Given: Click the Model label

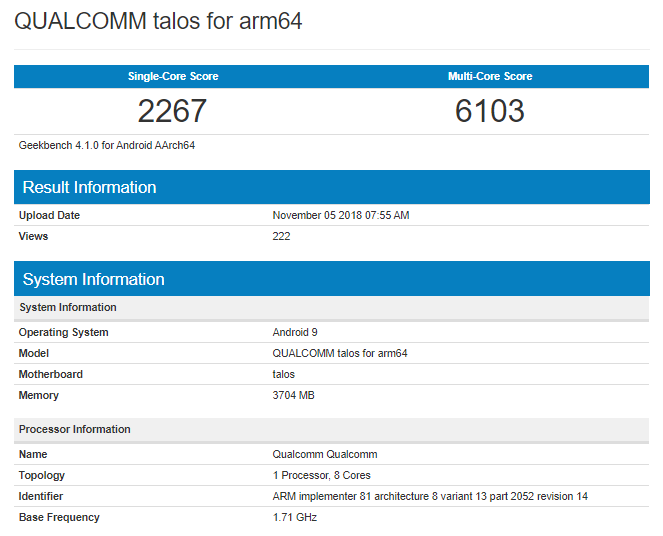Looking at the screenshot, I should click(x=33, y=353).
